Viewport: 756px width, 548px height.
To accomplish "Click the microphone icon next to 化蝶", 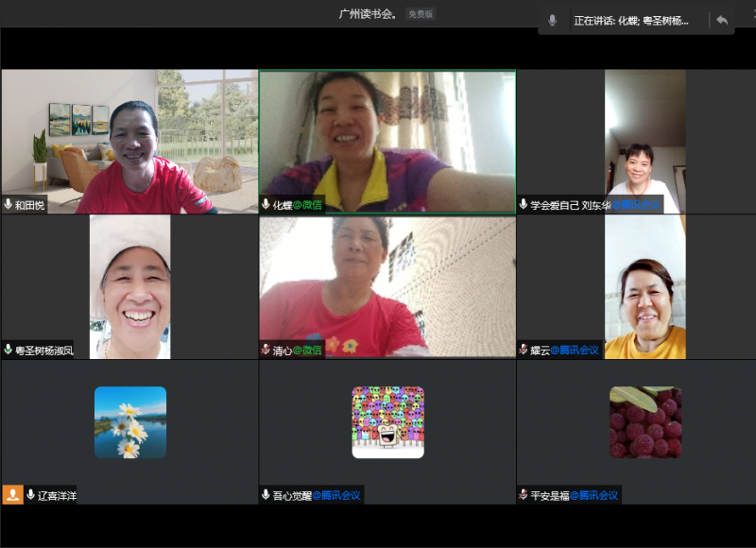I will pos(266,204).
